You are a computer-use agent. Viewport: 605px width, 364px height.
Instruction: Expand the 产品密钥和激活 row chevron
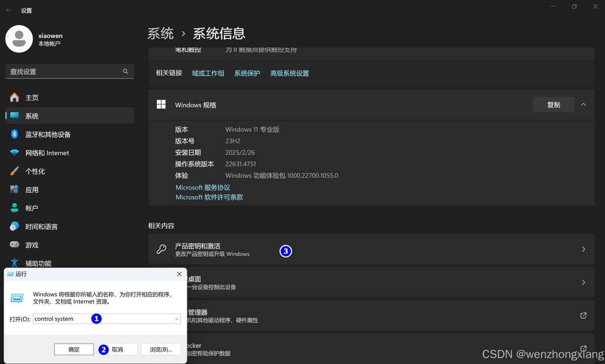583,249
